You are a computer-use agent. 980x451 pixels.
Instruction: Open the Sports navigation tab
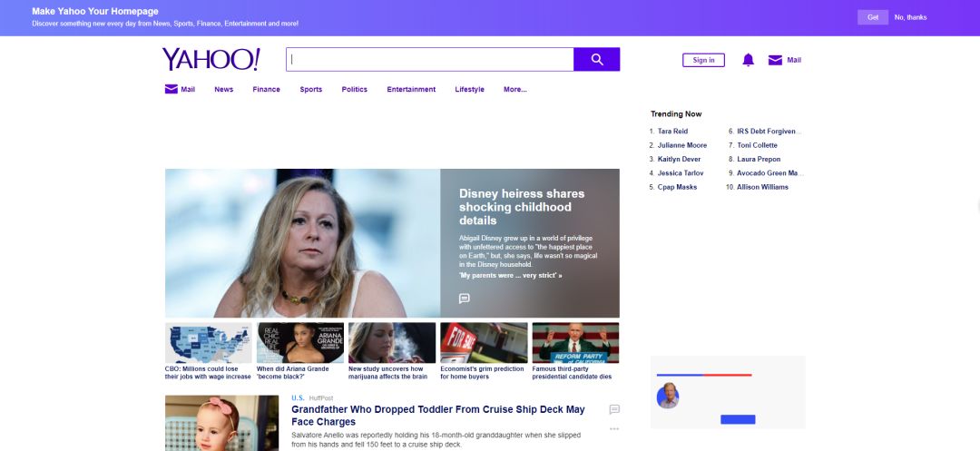(310, 89)
